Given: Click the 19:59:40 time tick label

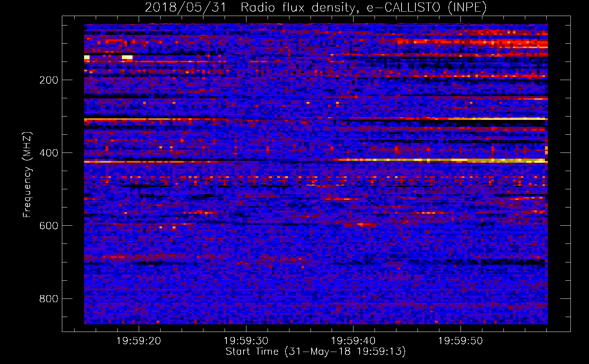Looking at the screenshot, I should (353, 341).
